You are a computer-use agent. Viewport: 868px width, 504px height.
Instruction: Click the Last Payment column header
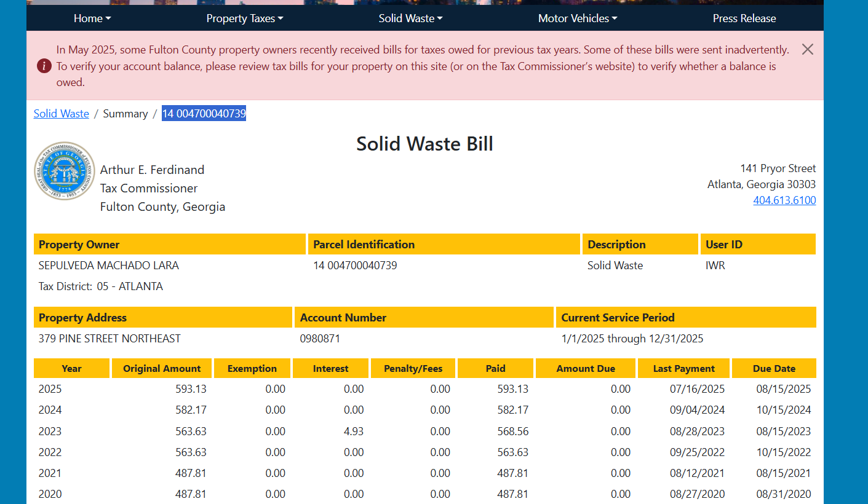pyautogui.click(x=683, y=369)
